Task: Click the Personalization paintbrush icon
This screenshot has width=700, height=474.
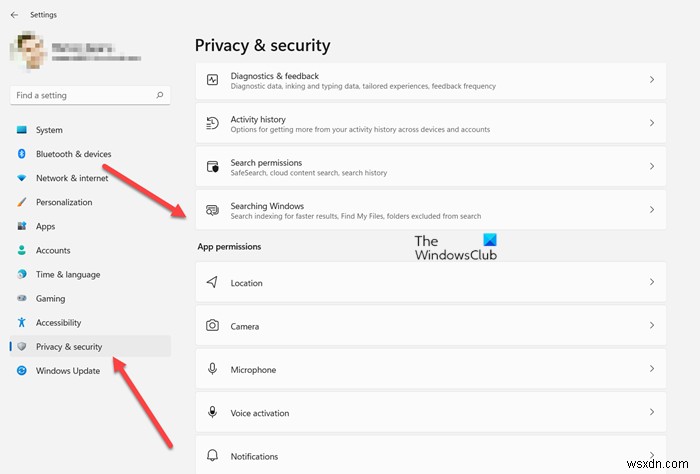Action: click(22, 202)
